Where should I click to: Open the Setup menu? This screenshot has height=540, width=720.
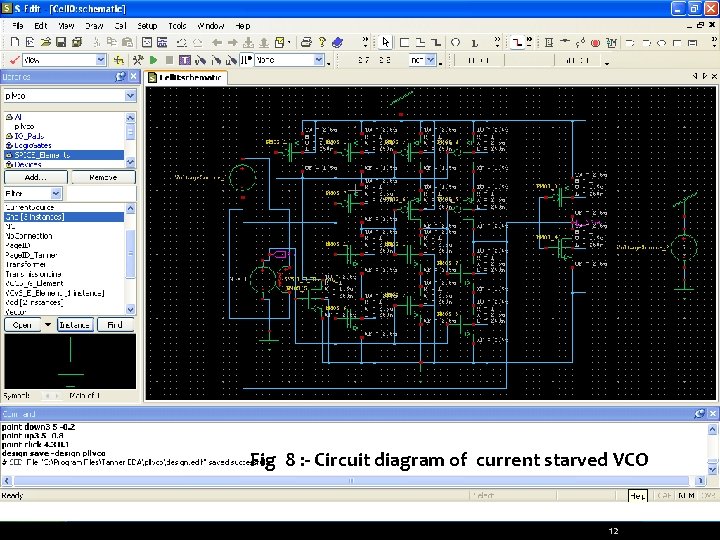pyautogui.click(x=147, y=26)
